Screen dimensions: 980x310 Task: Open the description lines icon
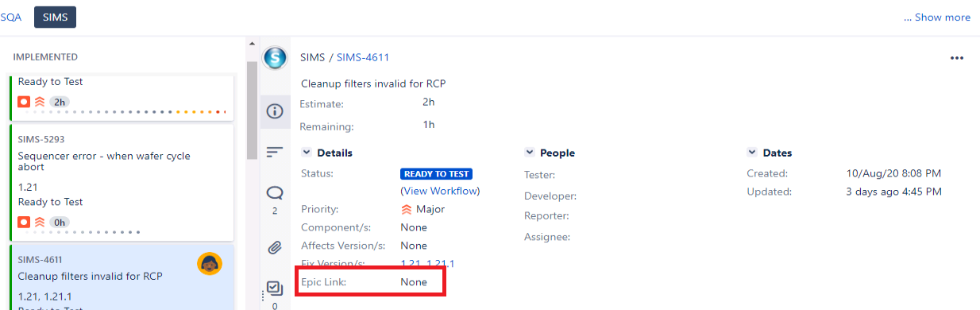point(275,151)
